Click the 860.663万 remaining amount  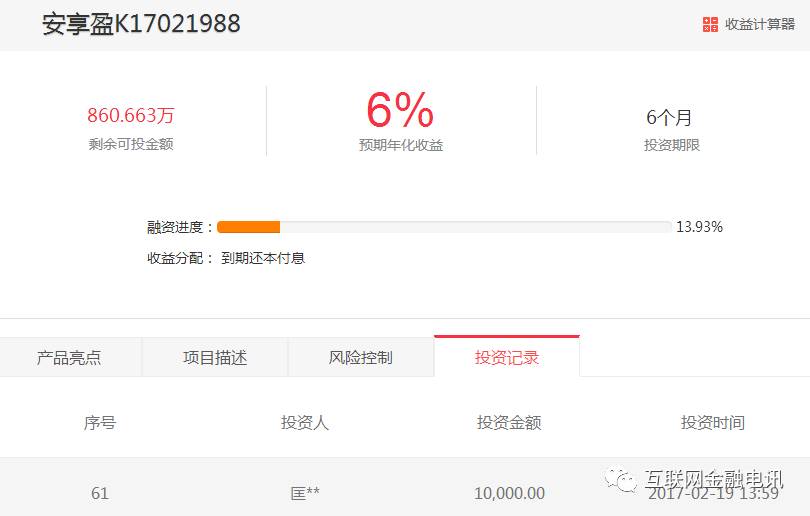pos(131,115)
